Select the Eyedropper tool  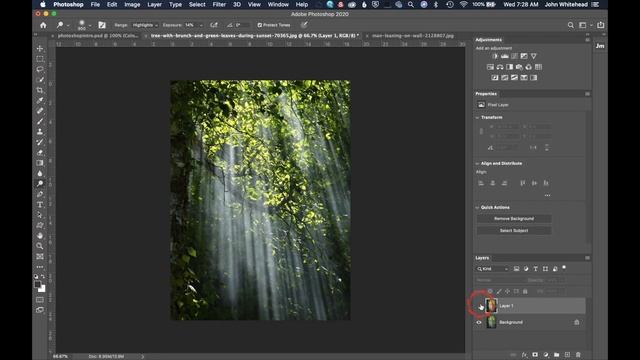[x=40, y=100]
